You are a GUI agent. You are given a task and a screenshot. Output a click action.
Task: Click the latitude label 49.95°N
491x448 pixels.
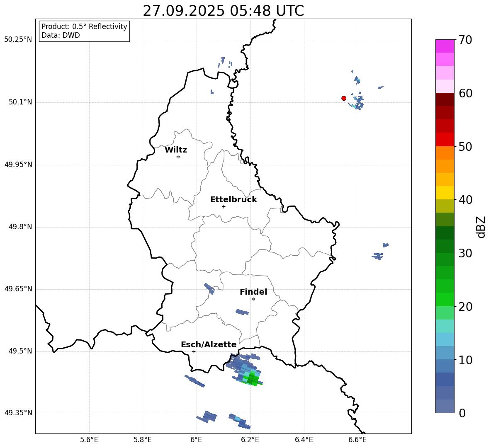(x=18, y=164)
